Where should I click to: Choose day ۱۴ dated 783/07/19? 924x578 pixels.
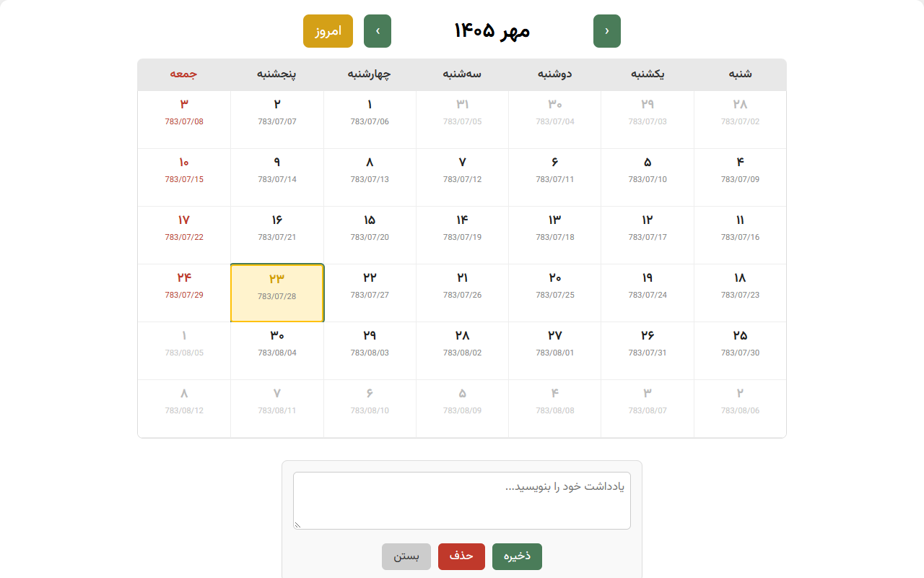pos(463,236)
